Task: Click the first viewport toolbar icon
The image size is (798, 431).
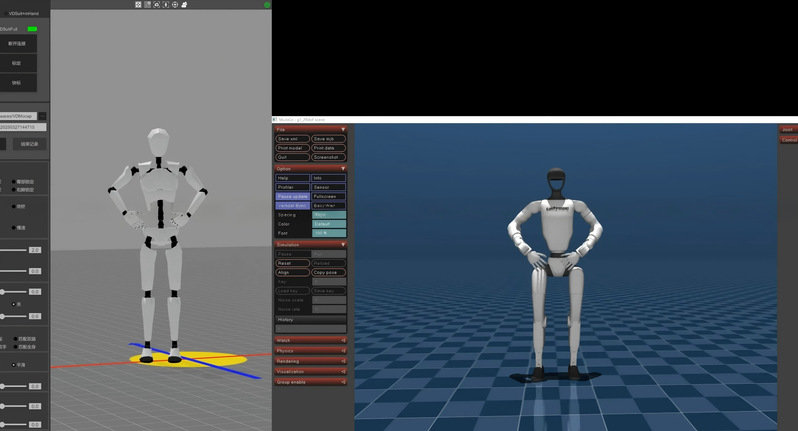Action: [138, 4]
